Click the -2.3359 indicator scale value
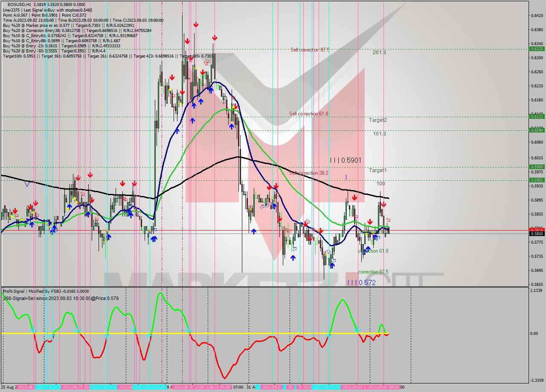The width and height of the screenshot is (546, 392). 537,380
